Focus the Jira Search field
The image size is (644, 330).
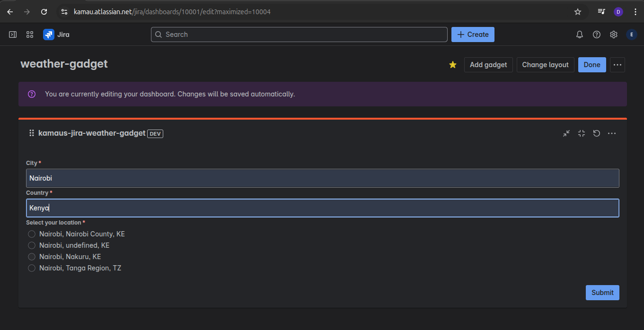pos(299,35)
